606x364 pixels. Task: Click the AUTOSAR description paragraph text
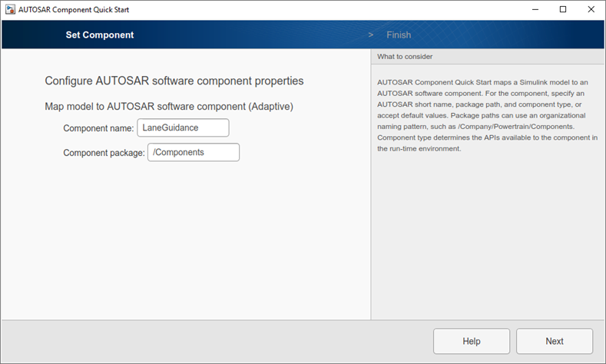coord(488,115)
